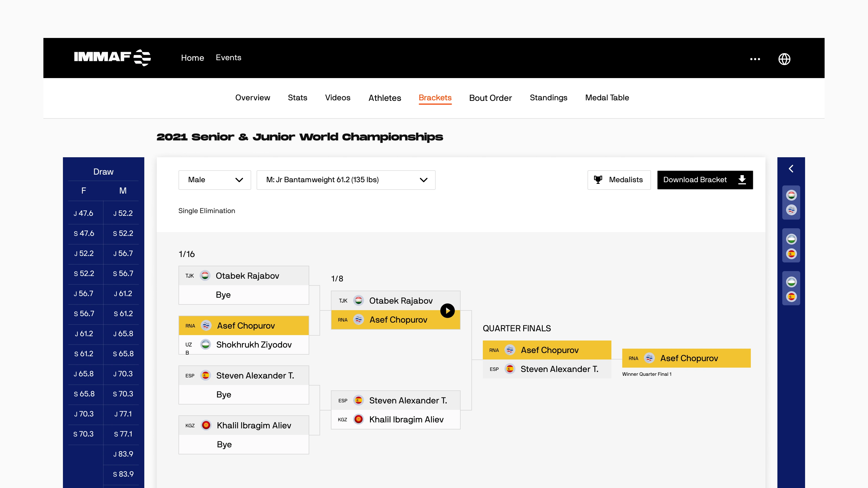Open the globe language selector

pos(784,59)
